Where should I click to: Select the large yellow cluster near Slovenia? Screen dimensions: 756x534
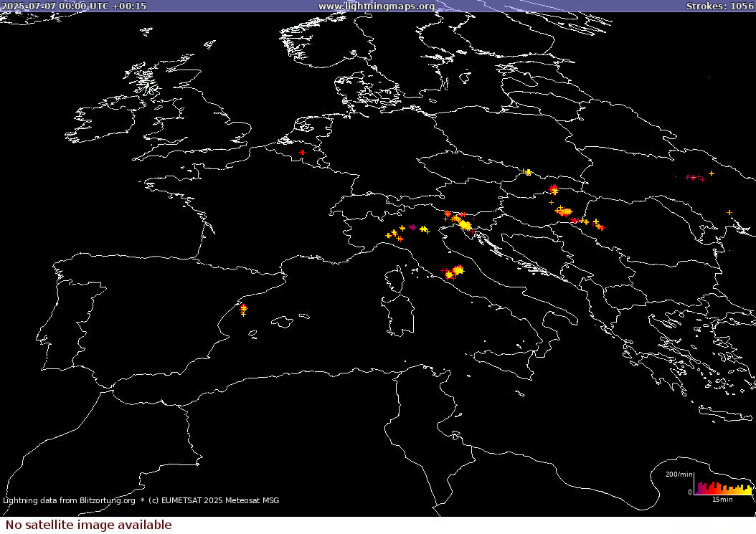point(466,225)
